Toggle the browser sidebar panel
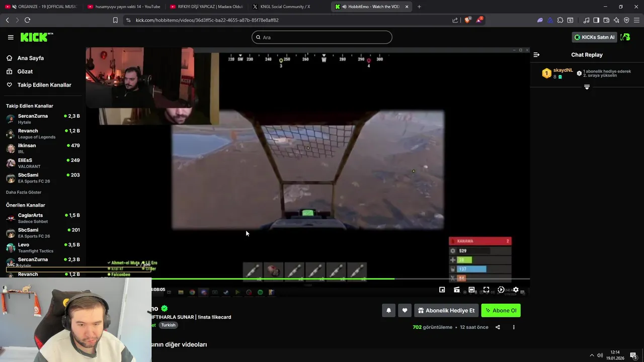Image resolution: width=644 pixels, height=362 pixels. tap(596, 20)
